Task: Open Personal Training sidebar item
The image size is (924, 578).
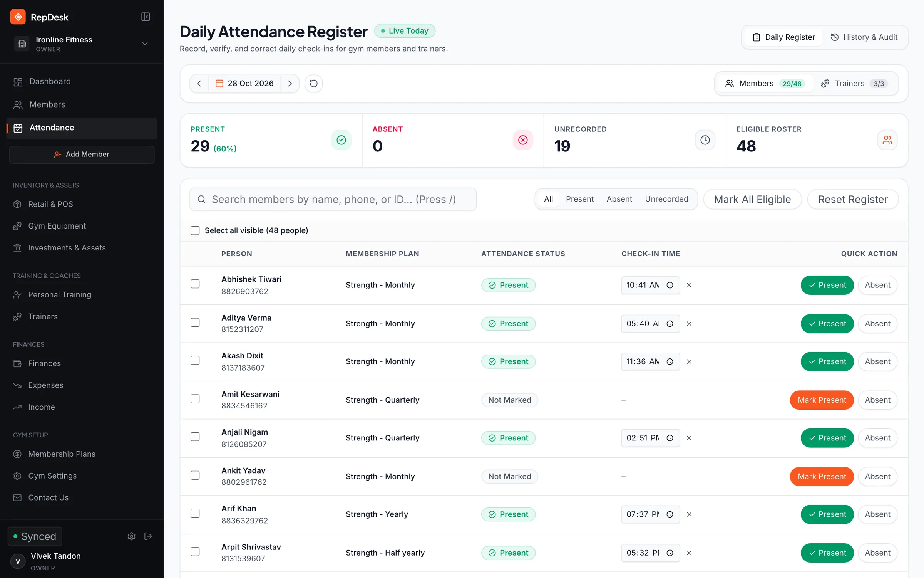Action: [82, 294]
